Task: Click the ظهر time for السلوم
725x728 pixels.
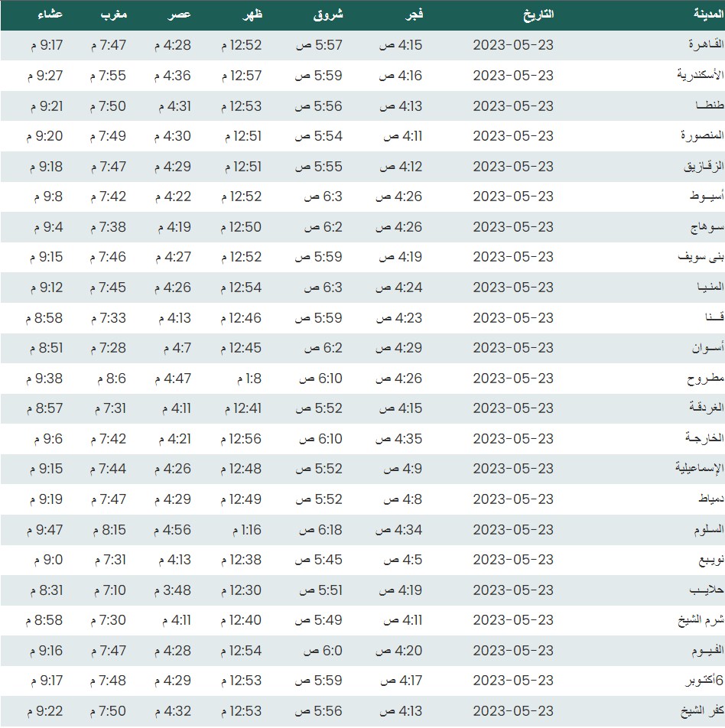Action: tap(245, 529)
